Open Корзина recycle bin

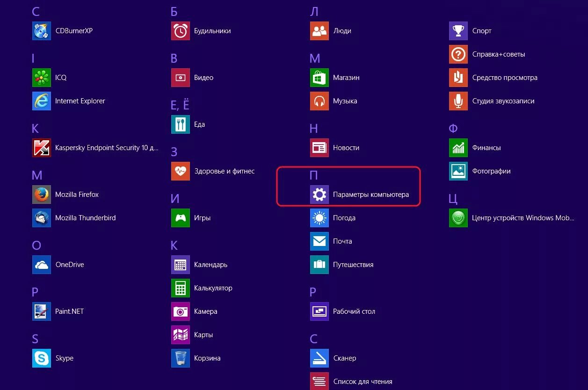[181, 358]
